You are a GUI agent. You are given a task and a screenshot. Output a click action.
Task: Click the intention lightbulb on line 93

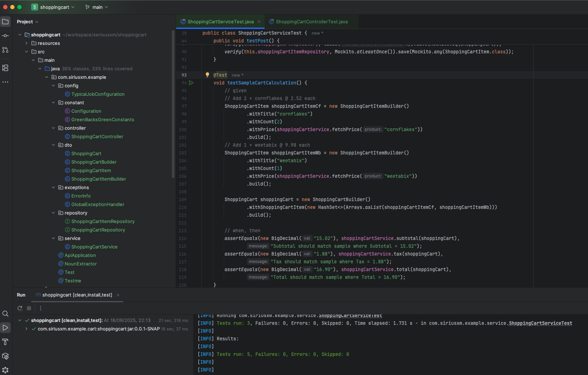207,75
